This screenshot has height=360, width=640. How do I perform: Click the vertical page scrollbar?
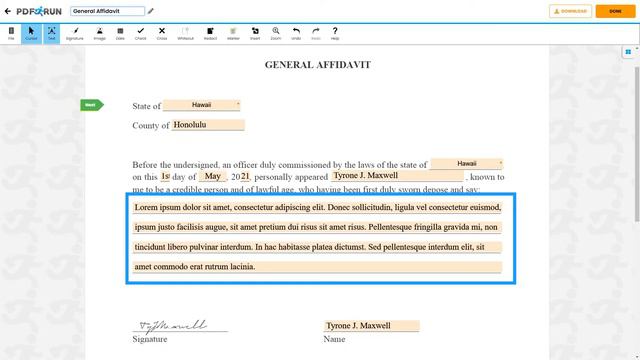[x=637, y=144]
